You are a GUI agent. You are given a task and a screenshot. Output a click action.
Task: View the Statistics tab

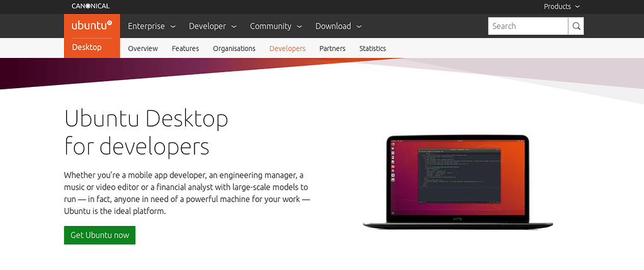pos(373,48)
